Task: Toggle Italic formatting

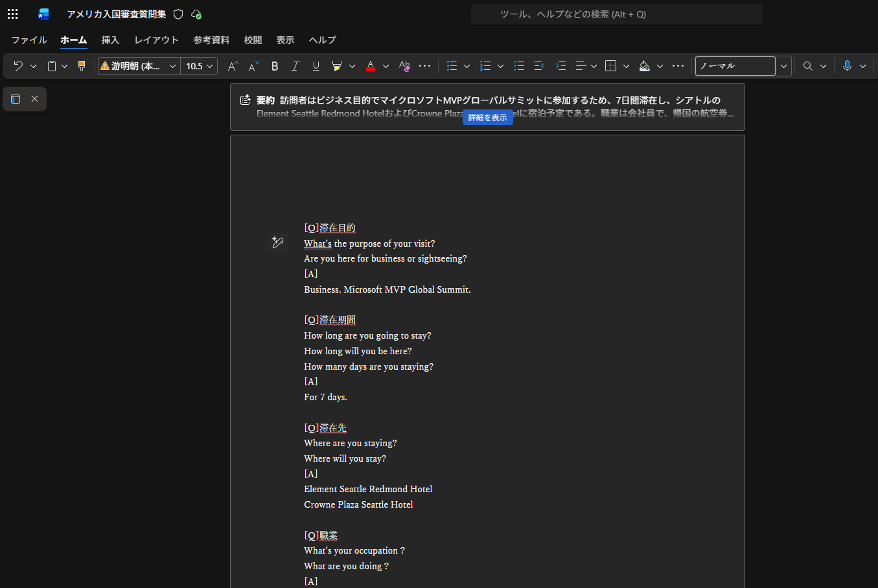Action: [x=295, y=66]
